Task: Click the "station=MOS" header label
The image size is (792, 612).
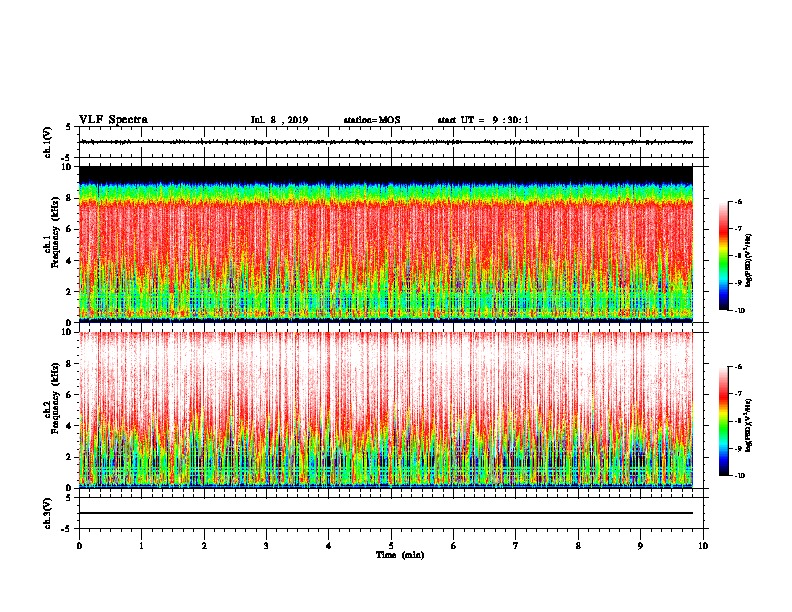Action: (x=372, y=120)
